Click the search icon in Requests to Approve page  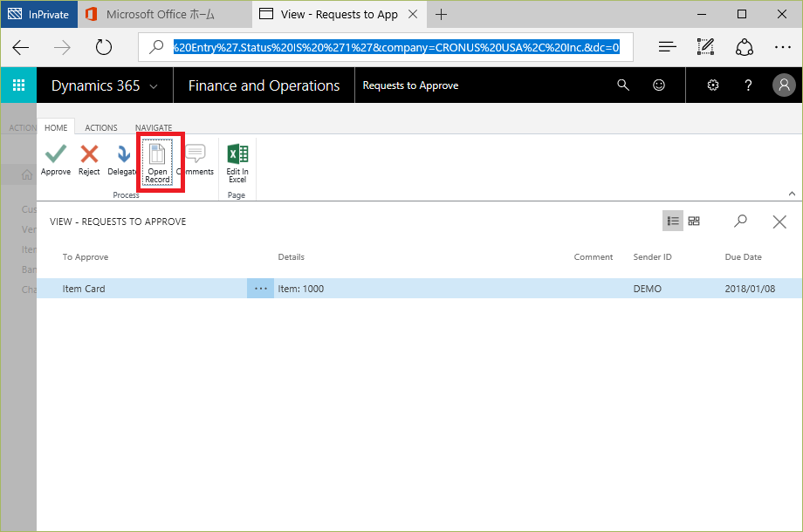[x=740, y=221]
